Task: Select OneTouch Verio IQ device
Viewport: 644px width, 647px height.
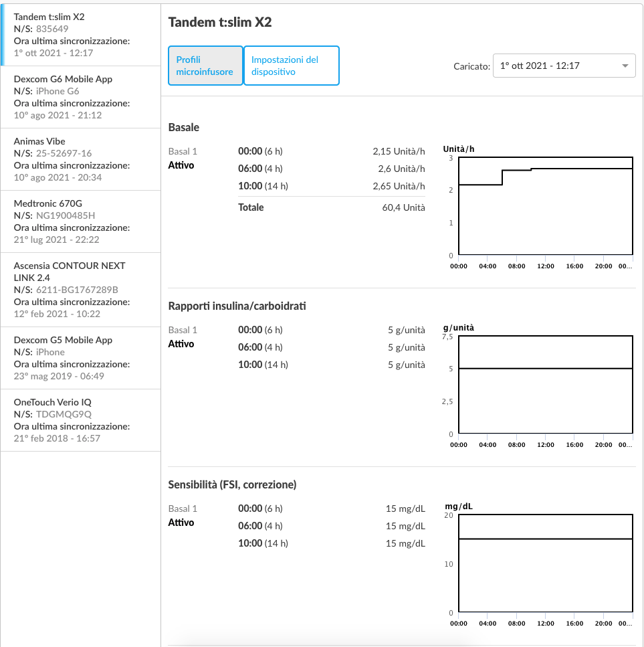Action: (x=81, y=420)
